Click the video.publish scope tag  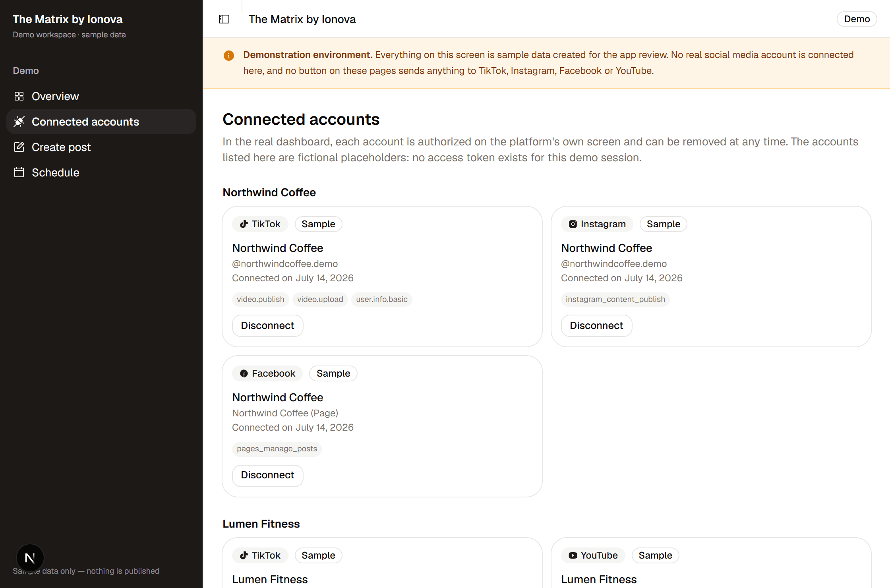point(261,300)
